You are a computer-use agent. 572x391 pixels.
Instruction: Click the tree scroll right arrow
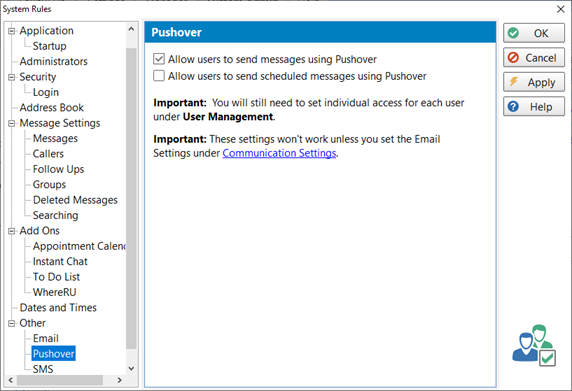119,380
